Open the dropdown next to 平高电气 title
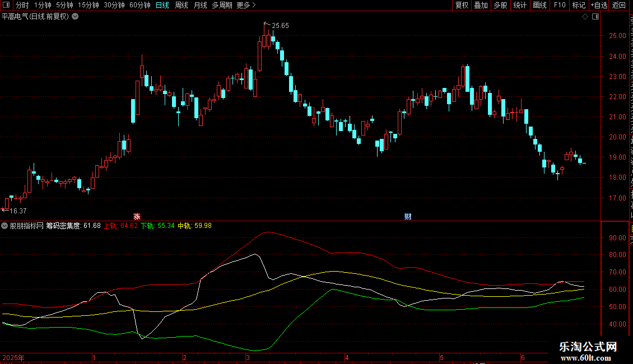The image size is (633, 364). [75, 17]
